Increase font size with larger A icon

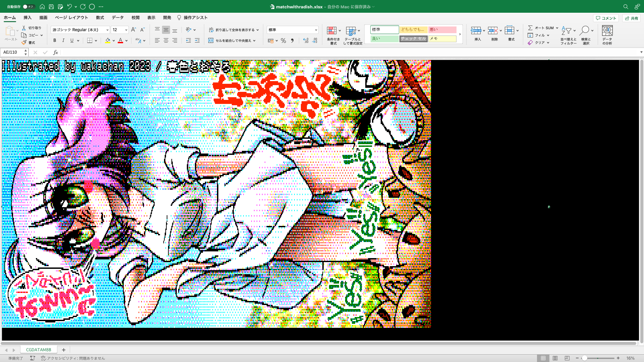(x=133, y=30)
